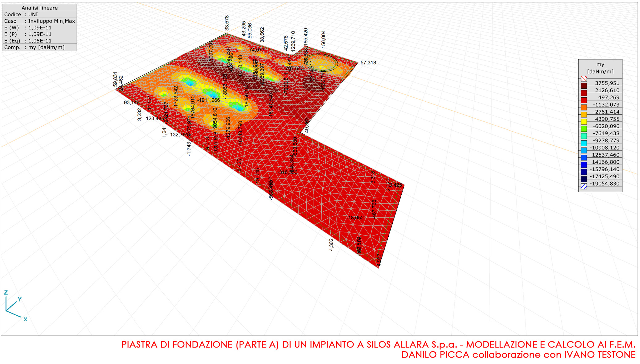Click the 93,146 value label
640x364 pixels.
tap(132, 102)
